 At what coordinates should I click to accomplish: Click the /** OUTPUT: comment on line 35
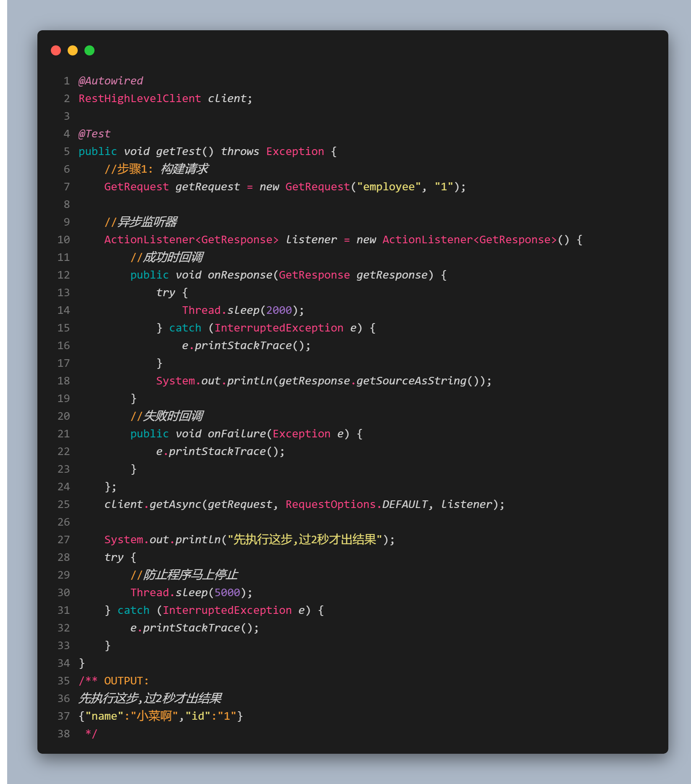pos(114,681)
